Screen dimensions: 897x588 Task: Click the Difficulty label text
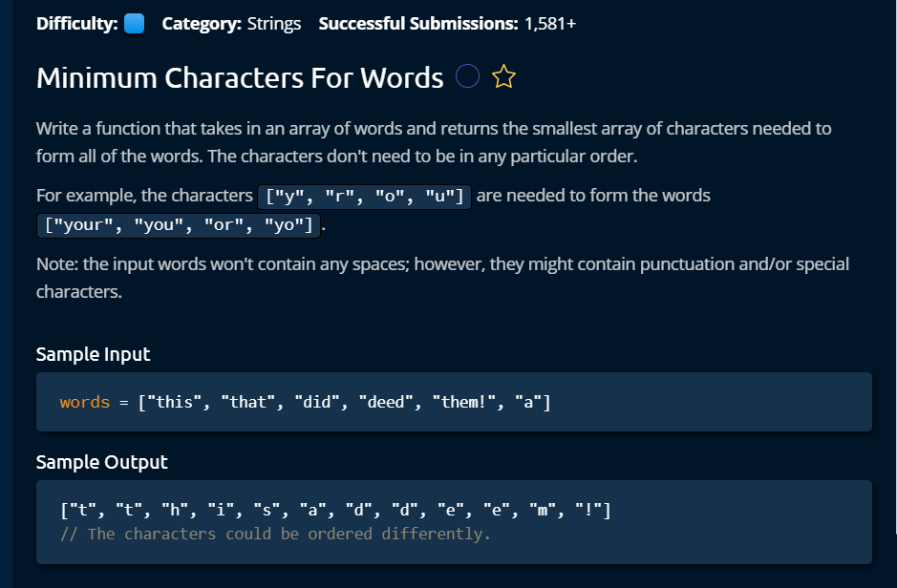click(77, 24)
